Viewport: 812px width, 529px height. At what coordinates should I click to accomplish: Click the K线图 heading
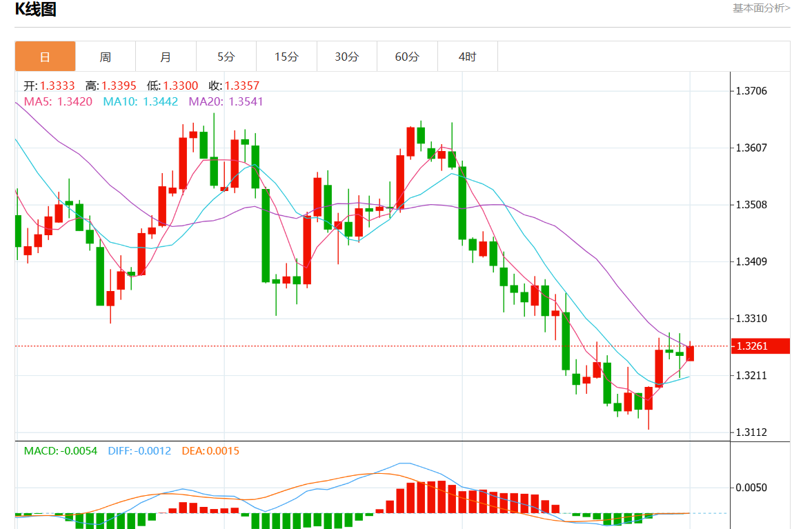pyautogui.click(x=35, y=10)
